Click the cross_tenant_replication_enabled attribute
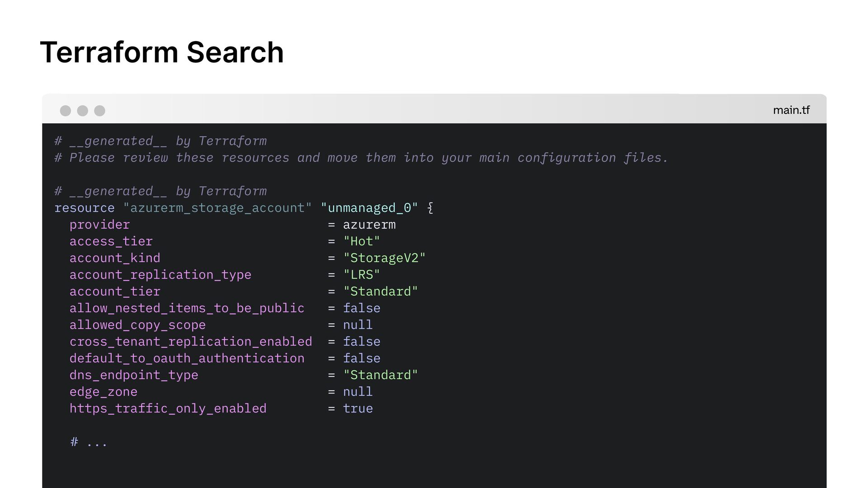868x488 pixels. pyautogui.click(x=190, y=342)
